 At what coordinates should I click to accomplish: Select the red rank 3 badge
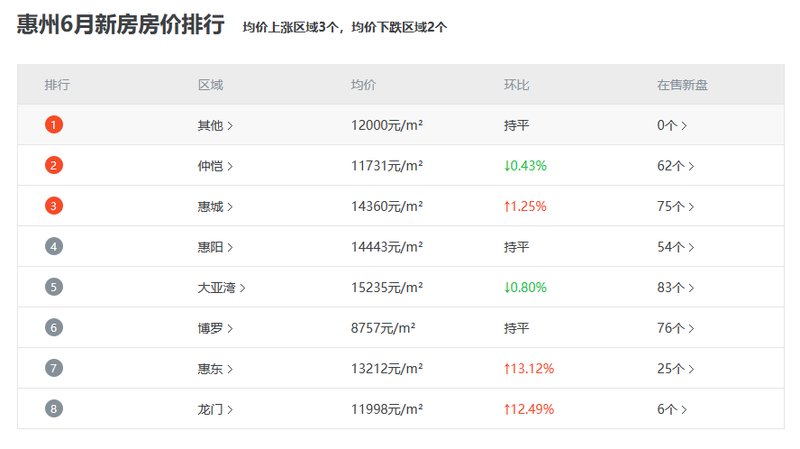point(54,206)
